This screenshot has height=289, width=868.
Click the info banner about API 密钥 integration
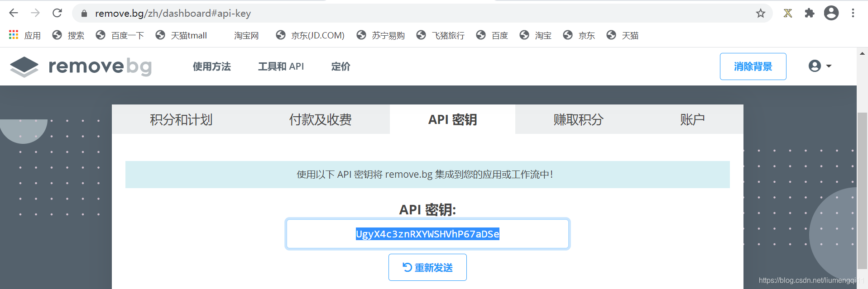click(427, 175)
